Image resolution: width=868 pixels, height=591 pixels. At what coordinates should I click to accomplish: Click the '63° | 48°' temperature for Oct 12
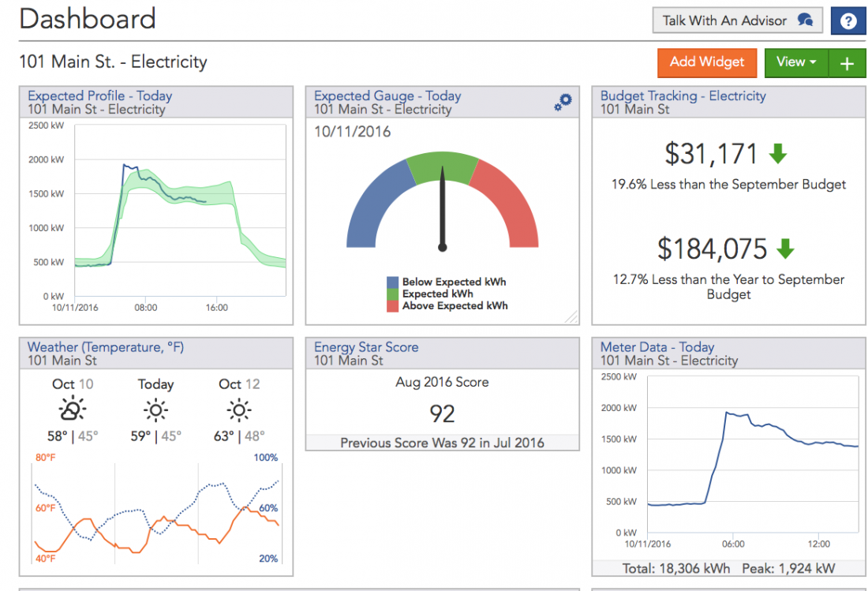[x=239, y=436]
